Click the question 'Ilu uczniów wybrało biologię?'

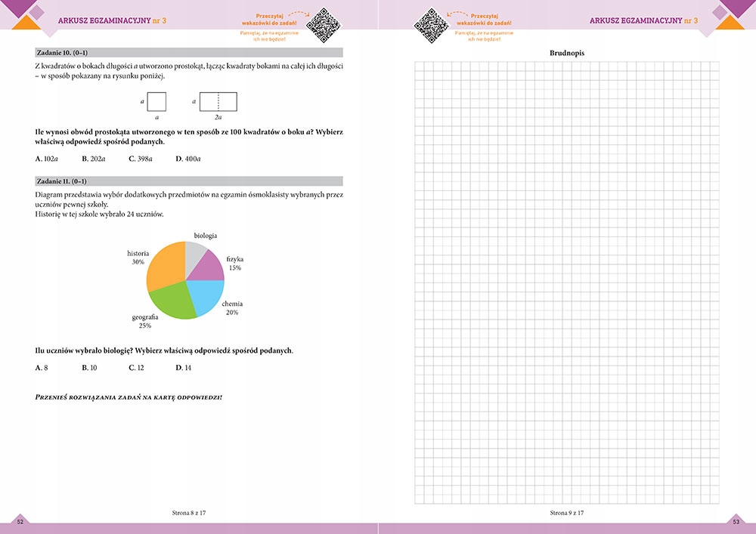click(84, 350)
